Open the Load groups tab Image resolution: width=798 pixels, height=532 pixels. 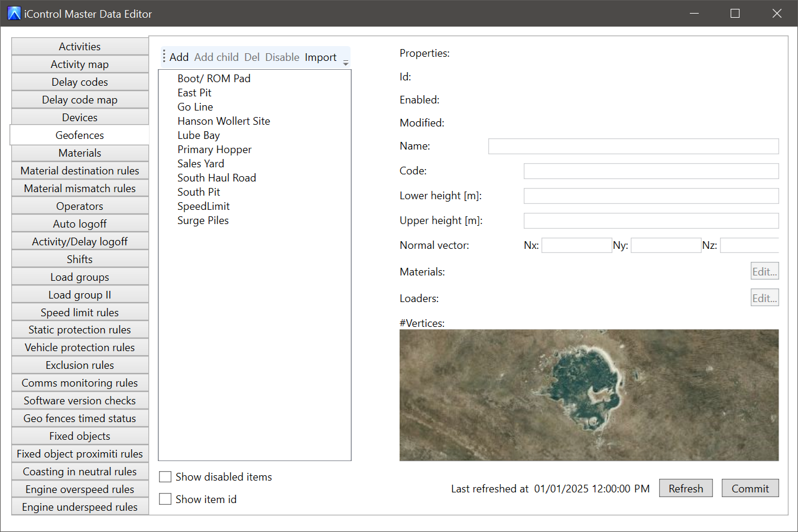pyautogui.click(x=80, y=277)
